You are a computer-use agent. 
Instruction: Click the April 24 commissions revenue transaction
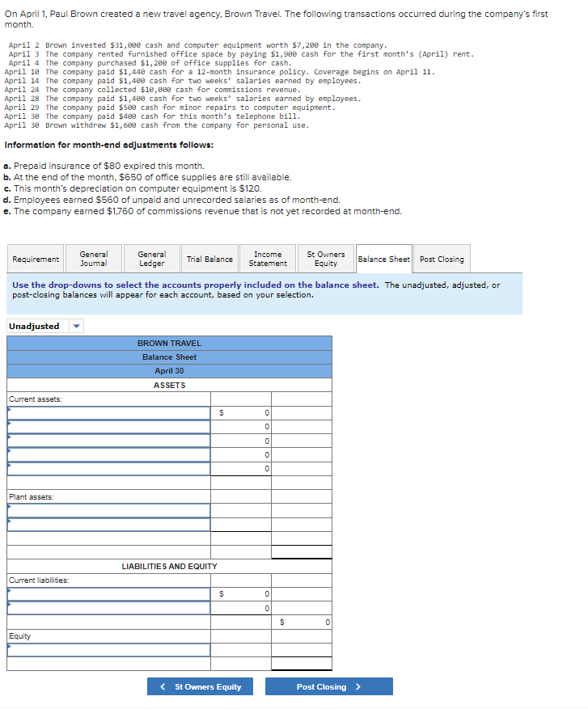point(152,90)
